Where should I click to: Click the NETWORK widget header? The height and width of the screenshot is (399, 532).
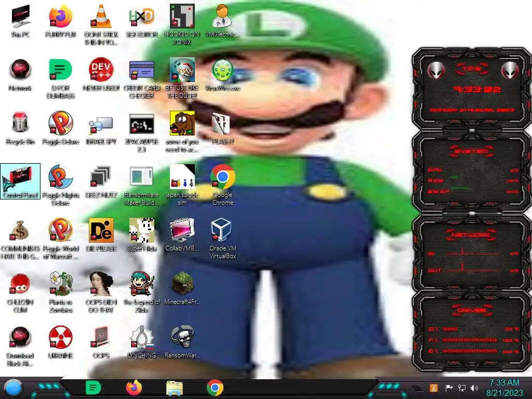point(471,235)
